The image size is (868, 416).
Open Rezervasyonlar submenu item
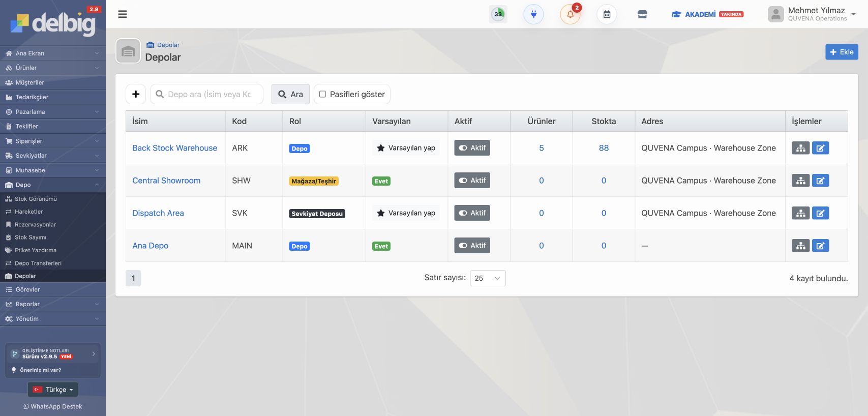click(53, 224)
